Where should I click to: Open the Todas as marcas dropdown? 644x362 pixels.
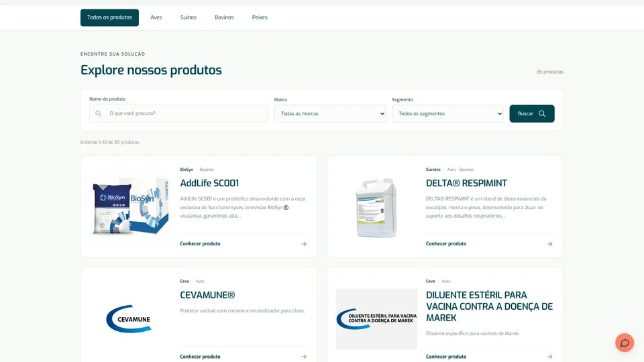[x=330, y=114]
